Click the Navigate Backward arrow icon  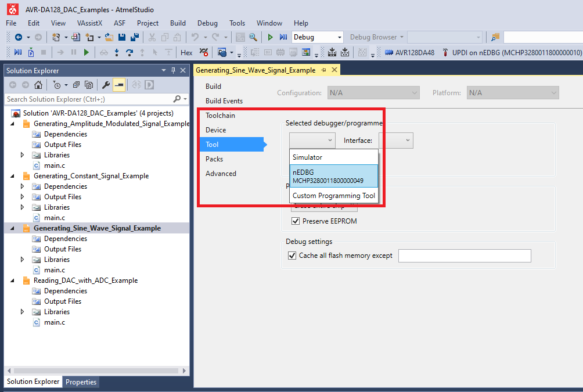(x=18, y=37)
